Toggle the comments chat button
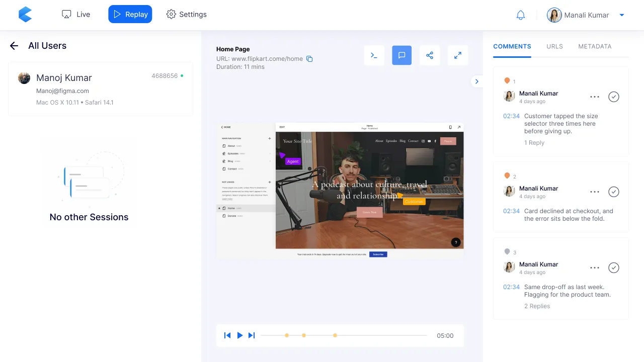The width and height of the screenshot is (644, 362). point(402,55)
